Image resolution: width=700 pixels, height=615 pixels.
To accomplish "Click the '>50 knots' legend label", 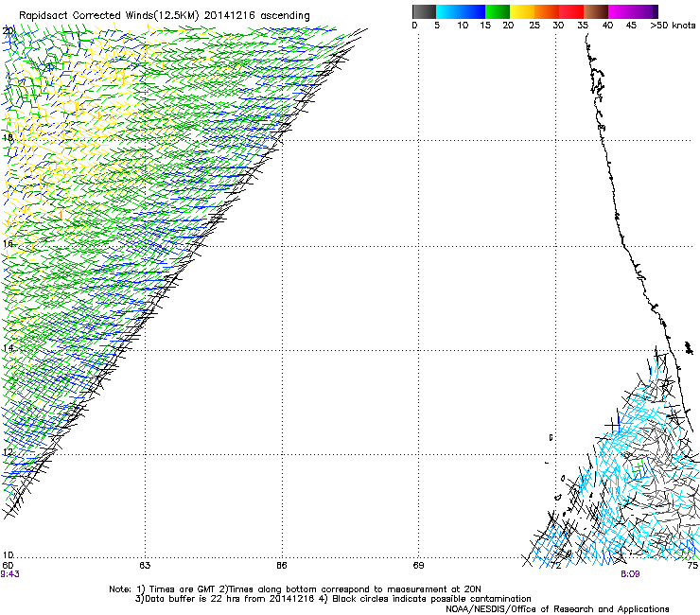I will click(x=673, y=26).
